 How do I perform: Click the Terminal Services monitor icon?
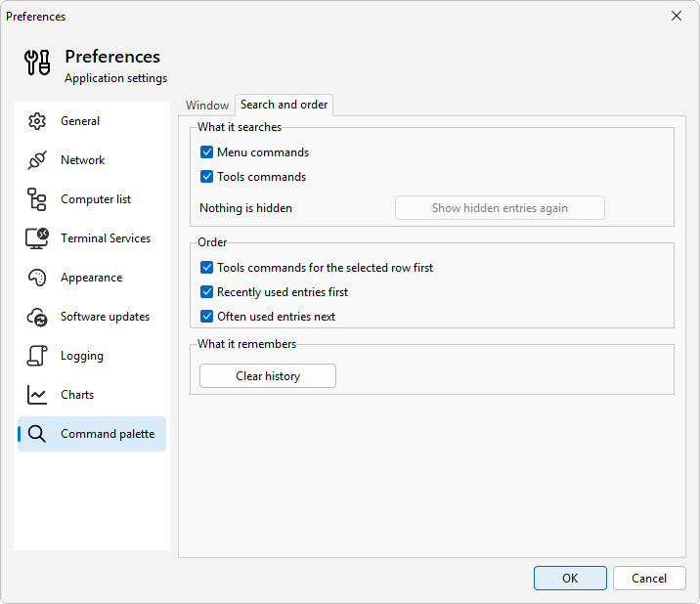pyautogui.click(x=37, y=238)
